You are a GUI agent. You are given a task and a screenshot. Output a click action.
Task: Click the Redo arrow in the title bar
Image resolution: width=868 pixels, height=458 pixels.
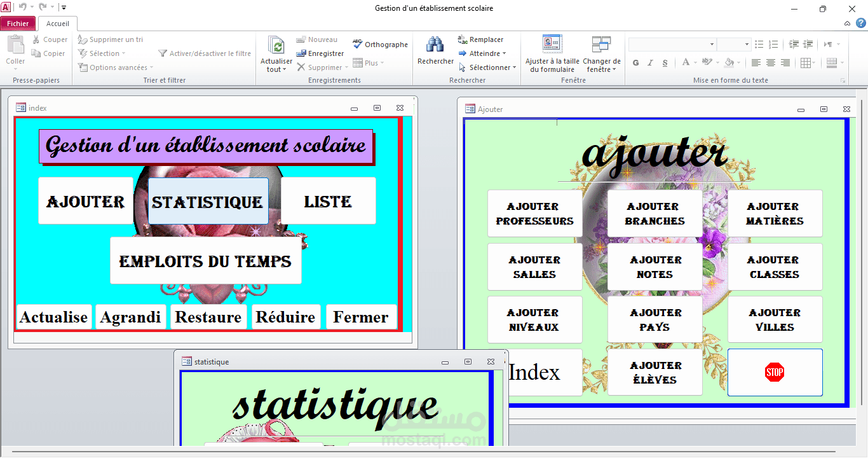pyautogui.click(x=43, y=8)
